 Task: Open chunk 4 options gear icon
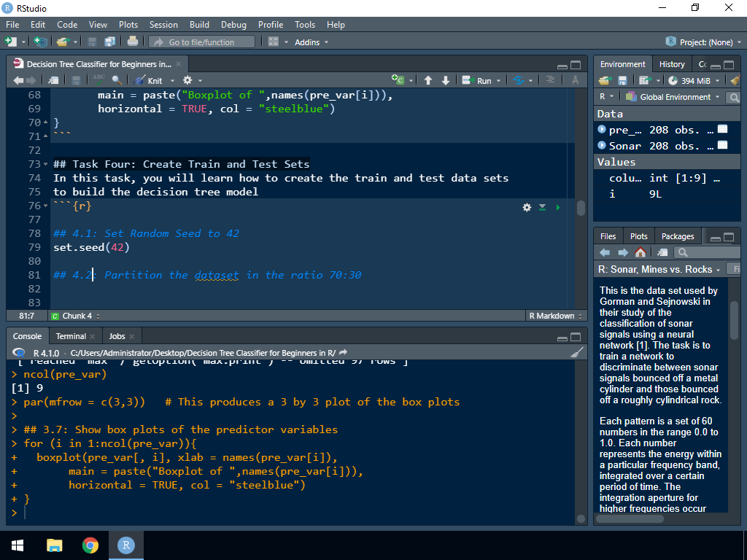[x=527, y=207]
